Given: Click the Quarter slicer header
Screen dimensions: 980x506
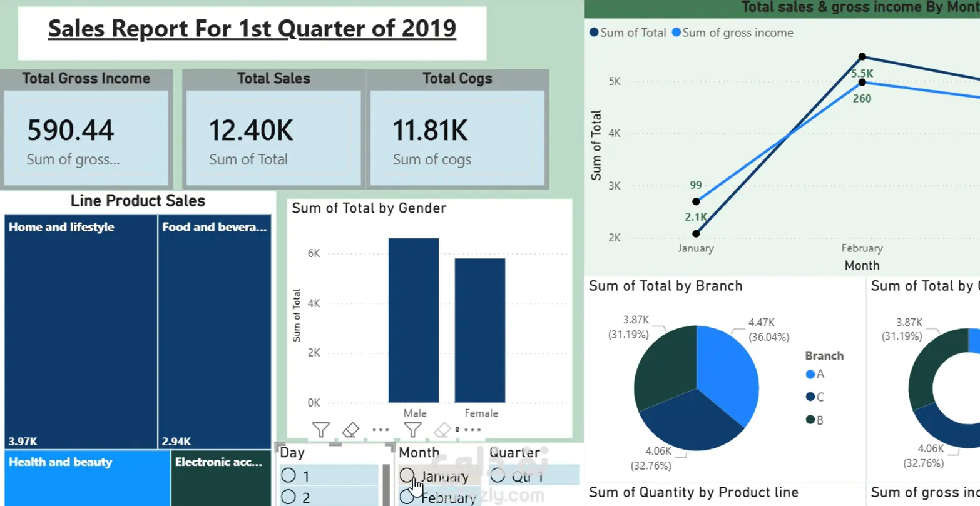Looking at the screenshot, I should (514, 452).
